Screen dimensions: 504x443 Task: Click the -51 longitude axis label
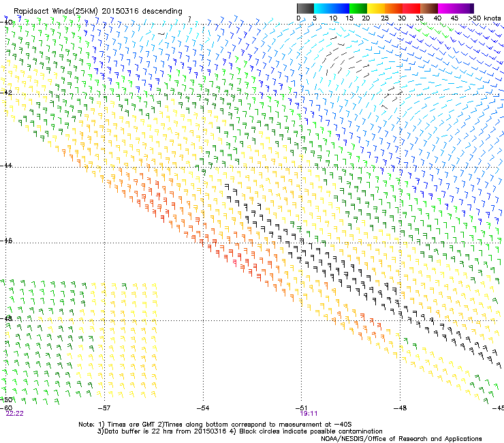pos(301,408)
